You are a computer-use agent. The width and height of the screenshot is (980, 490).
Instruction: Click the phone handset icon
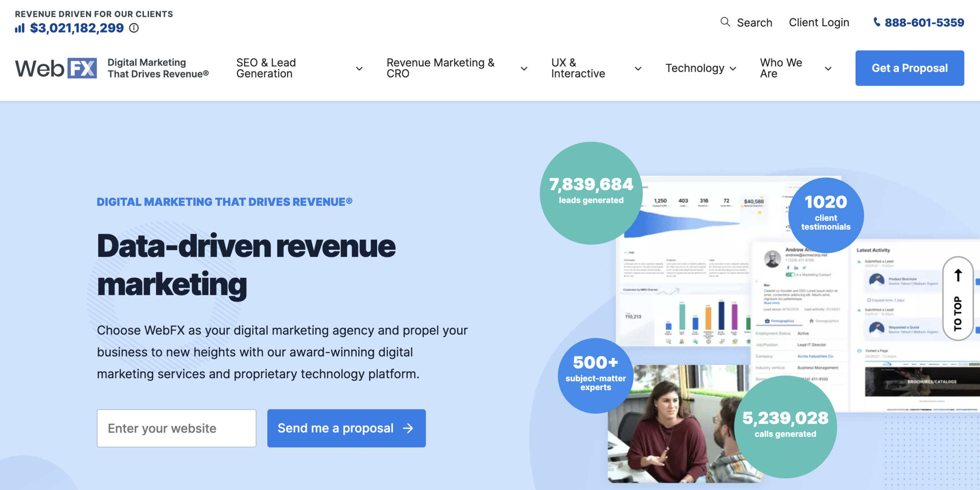pos(877,22)
